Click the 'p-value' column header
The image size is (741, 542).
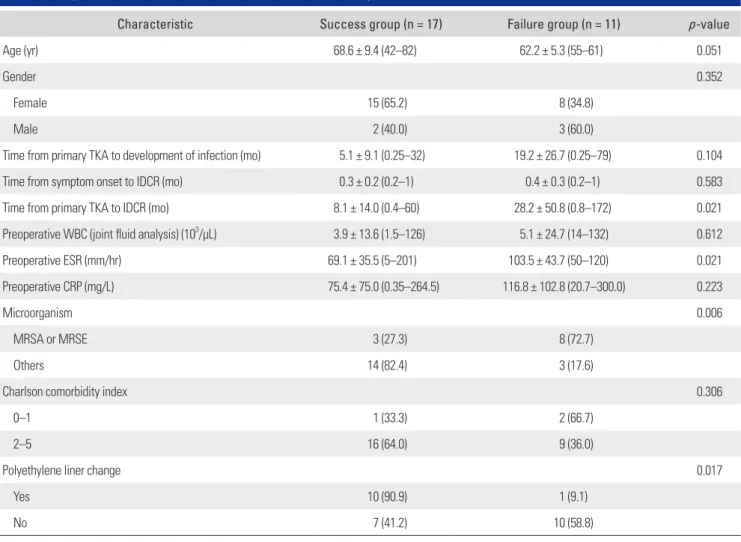(x=709, y=25)
